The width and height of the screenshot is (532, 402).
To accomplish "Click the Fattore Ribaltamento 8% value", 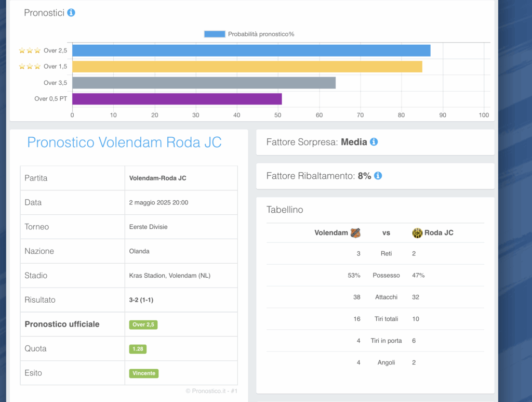I will click(364, 176).
